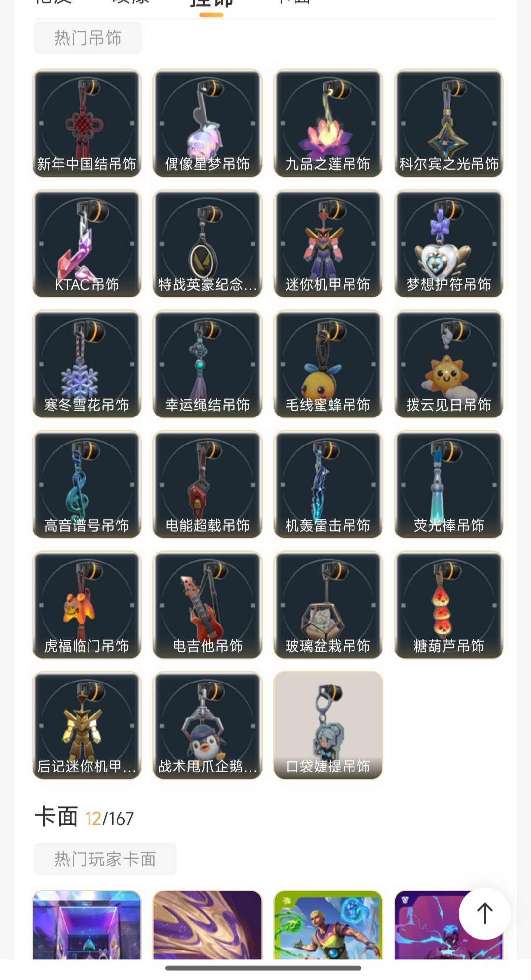Tap the back-to-top arrow button
The image size is (531, 980).
point(485,914)
